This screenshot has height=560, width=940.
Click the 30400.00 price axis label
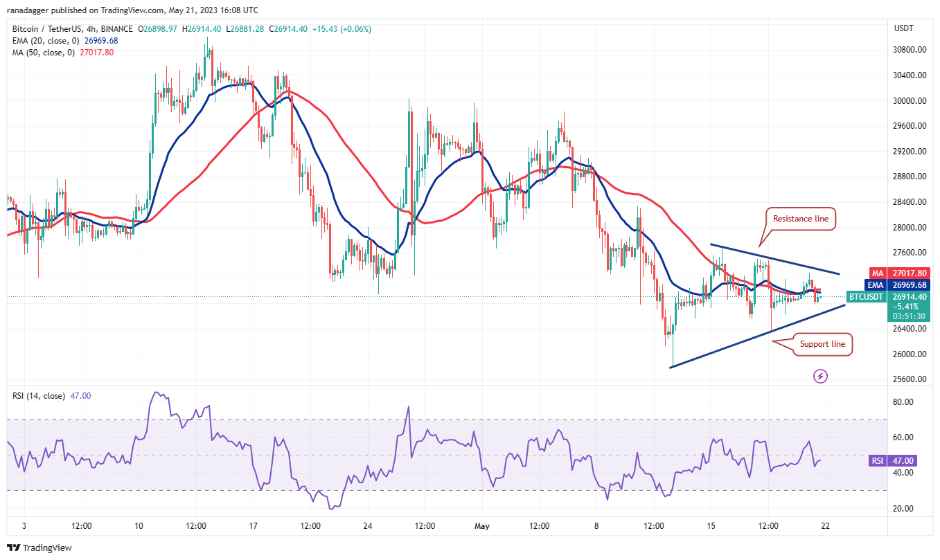tap(909, 75)
